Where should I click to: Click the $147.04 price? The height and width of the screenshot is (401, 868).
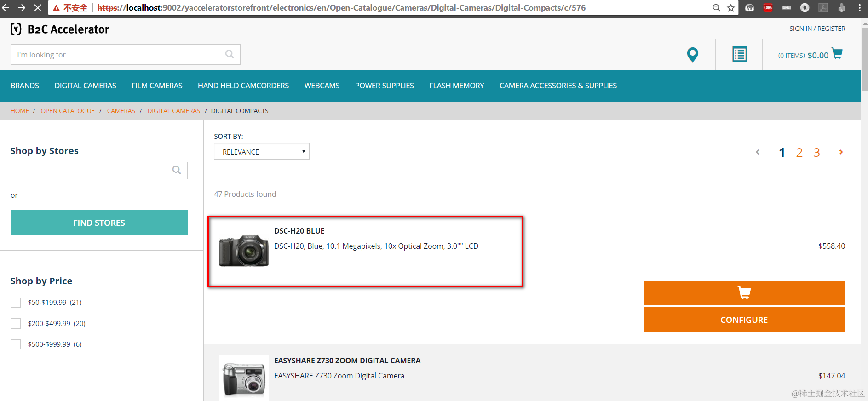point(832,376)
